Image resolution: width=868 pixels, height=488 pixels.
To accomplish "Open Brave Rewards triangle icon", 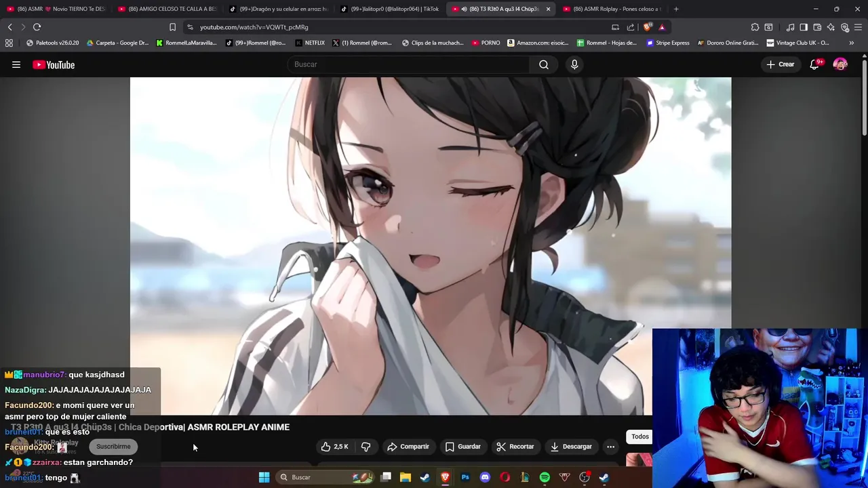I will (662, 27).
